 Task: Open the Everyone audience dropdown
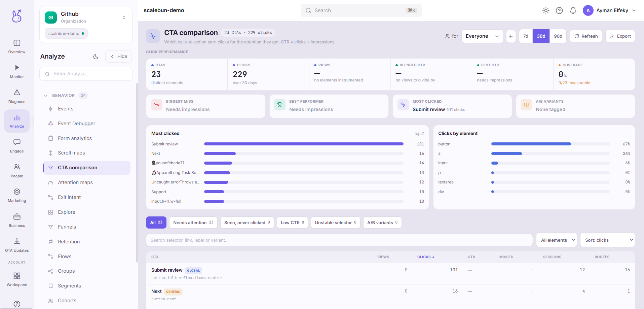point(482,36)
